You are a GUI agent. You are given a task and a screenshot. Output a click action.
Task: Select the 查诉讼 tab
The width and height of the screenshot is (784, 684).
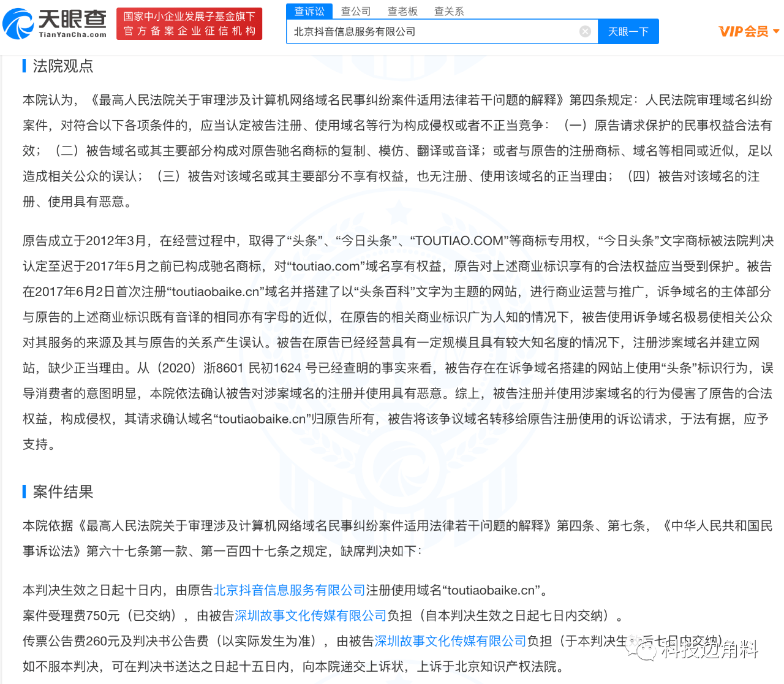tap(309, 11)
